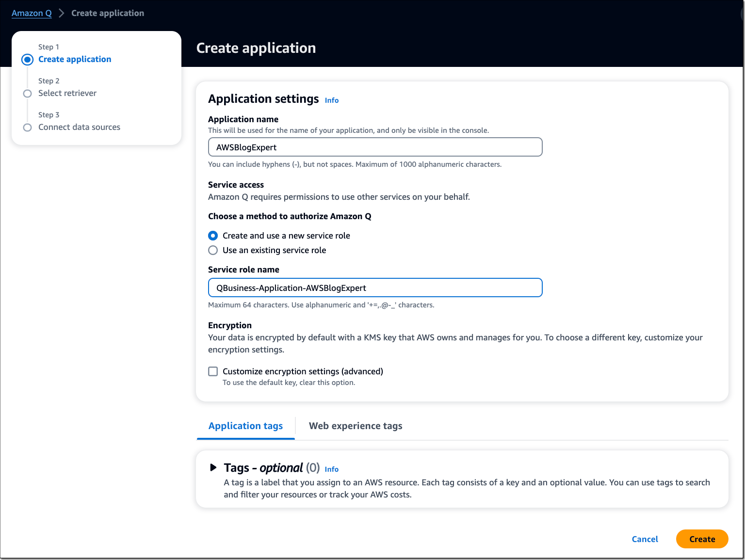Go to Step 2 Select retriever

[67, 93]
